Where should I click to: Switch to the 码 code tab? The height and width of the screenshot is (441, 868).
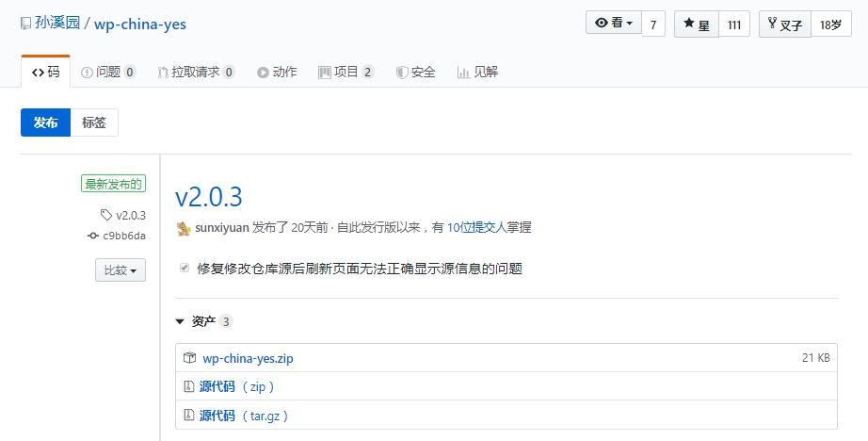[x=46, y=72]
